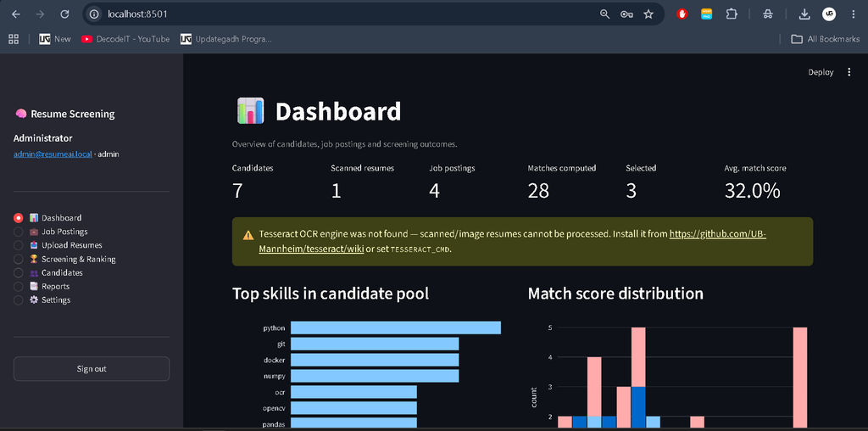Click the document icon beside Reports

[x=34, y=287]
